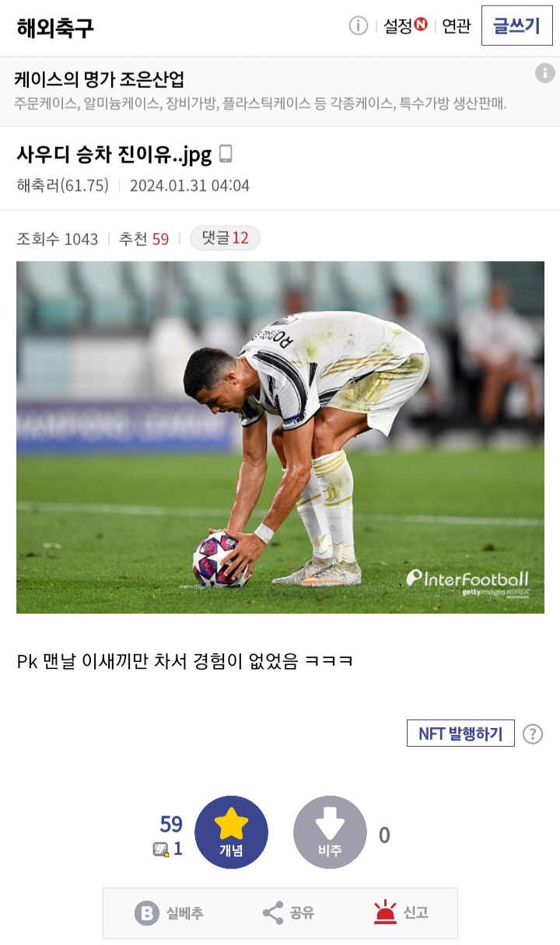Report the post with 신고 siren
The height and width of the screenshot is (945, 560).
click(401, 913)
